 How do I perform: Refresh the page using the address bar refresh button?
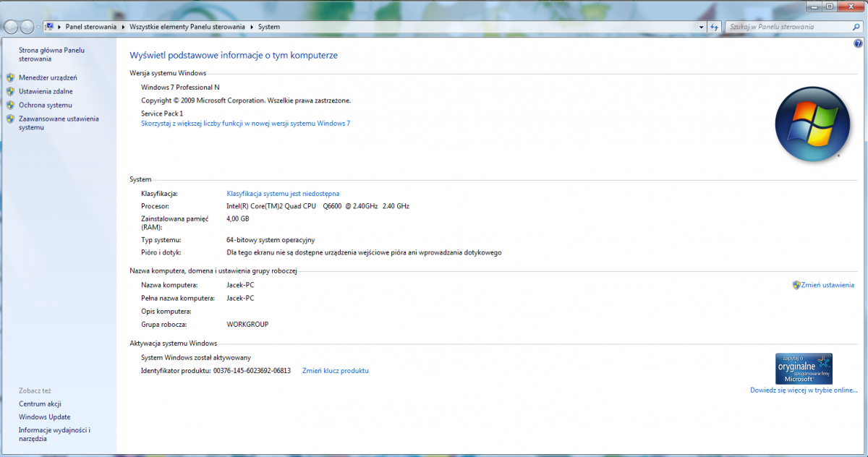point(714,27)
